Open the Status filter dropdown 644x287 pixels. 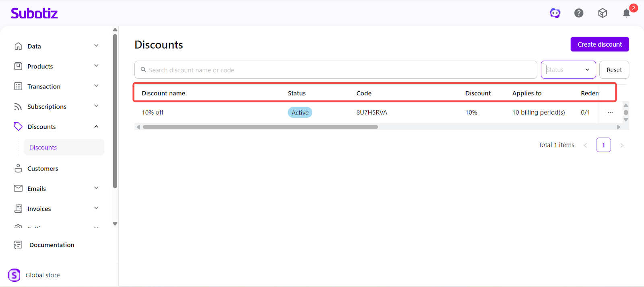pyautogui.click(x=568, y=70)
